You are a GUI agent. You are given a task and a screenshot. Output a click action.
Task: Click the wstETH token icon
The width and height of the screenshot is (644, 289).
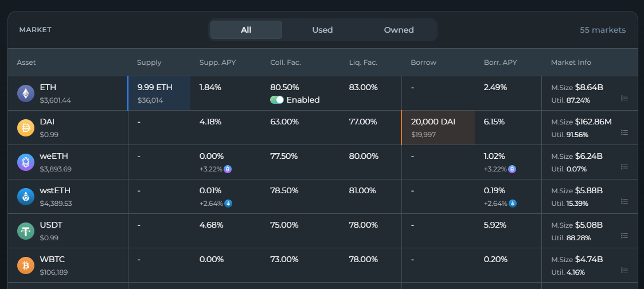tap(26, 197)
